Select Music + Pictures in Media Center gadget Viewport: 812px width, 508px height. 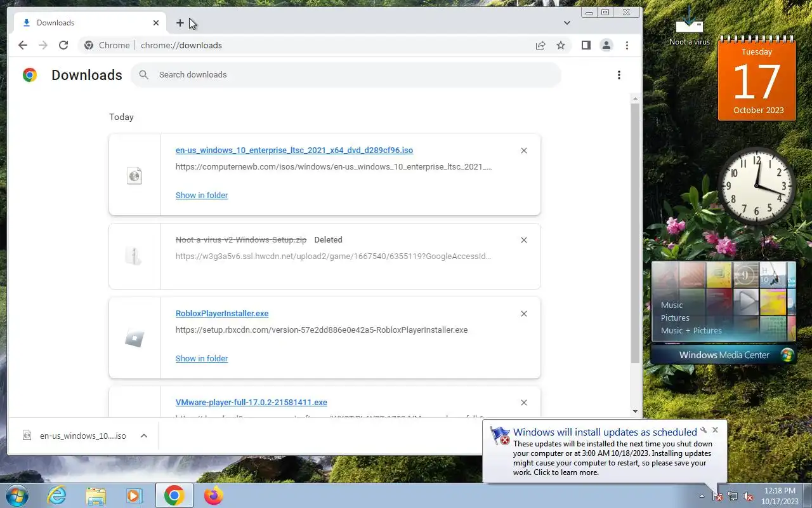coord(691,330)
